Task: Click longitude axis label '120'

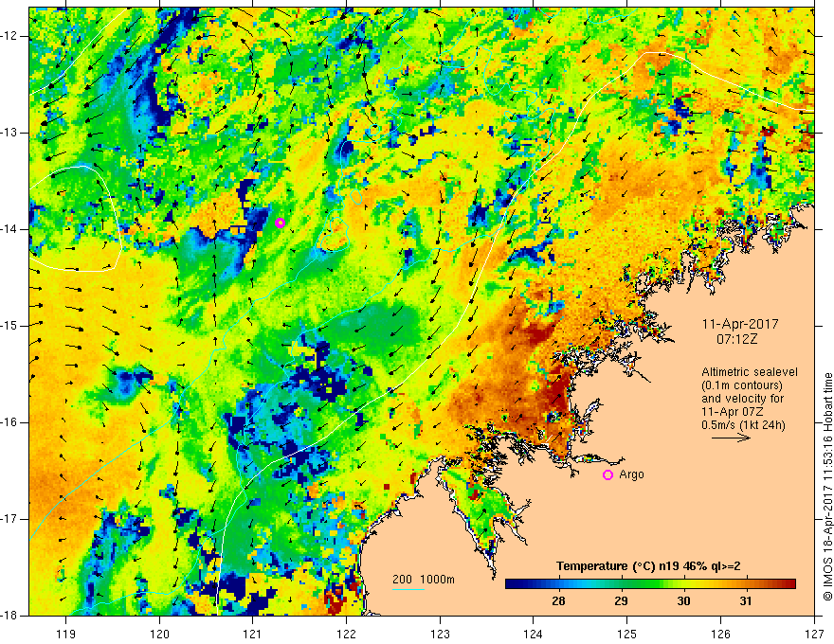Action: tap(159, 634)
